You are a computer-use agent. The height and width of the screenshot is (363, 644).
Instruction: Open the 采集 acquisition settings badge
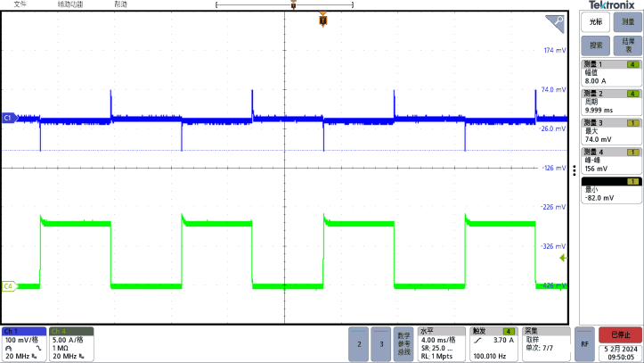pos(546,343)
